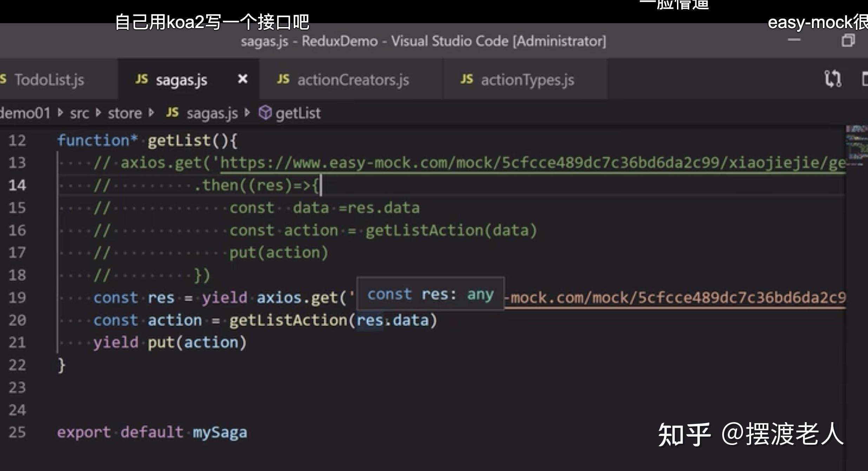The image size is (868, 471).
Task: Click the demo01 breadcrumb
Action: (25, 113)
